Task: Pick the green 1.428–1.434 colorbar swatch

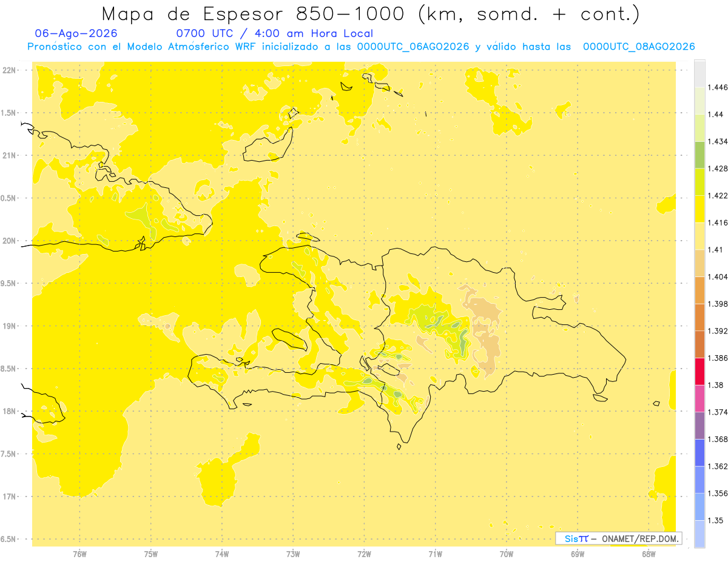Action: point(699,155)
